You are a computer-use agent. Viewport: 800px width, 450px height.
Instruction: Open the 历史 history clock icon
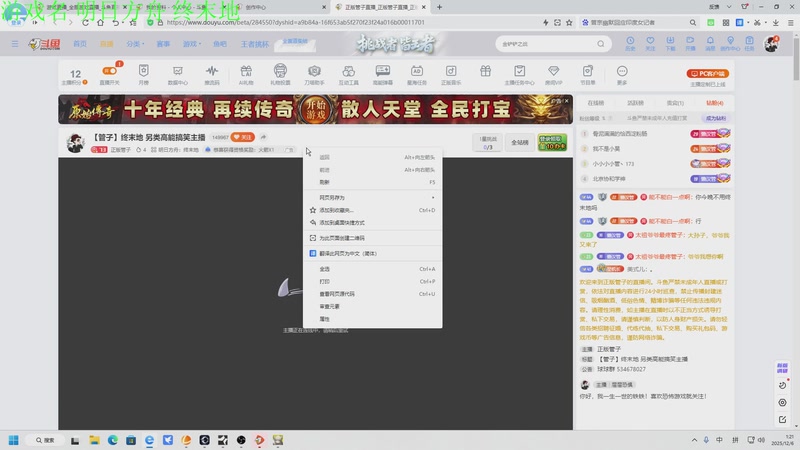(x=630, y=43)
